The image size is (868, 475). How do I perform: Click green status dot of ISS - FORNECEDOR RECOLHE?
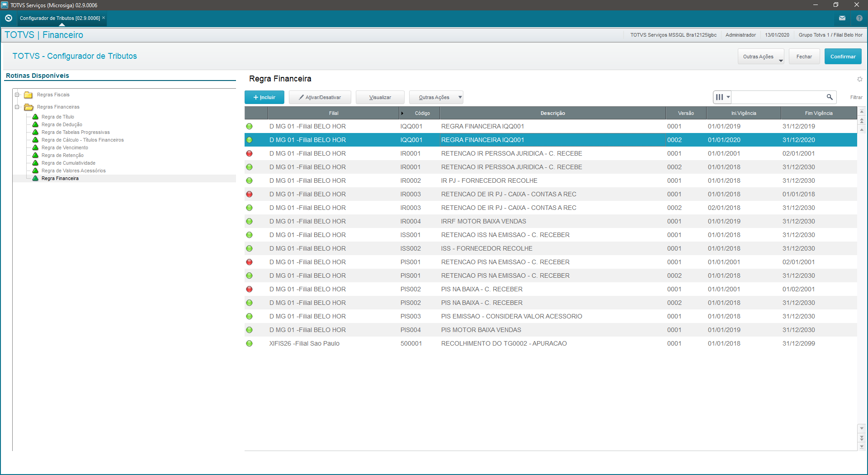(249, 248)
